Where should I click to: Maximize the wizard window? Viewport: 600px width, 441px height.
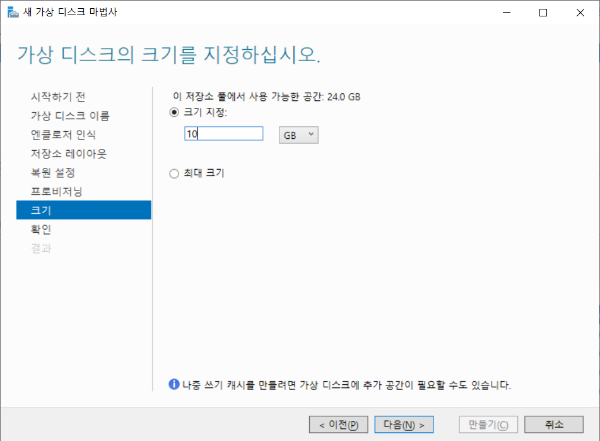tap(543, 13)
